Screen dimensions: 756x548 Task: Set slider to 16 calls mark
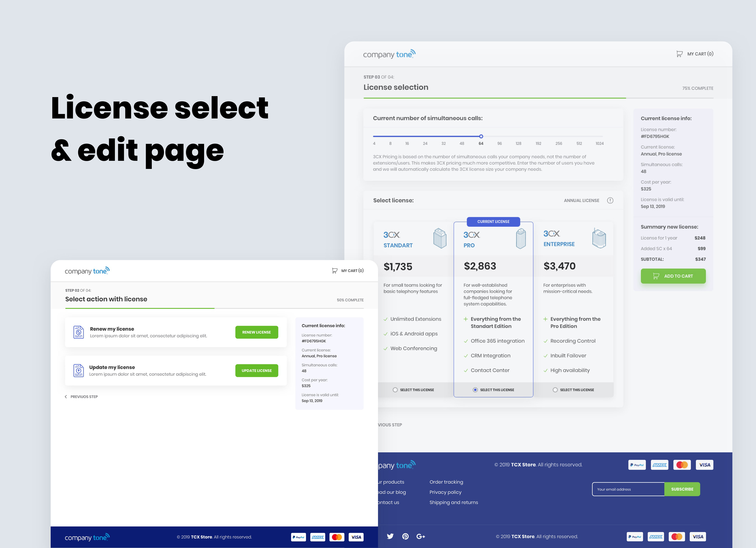pyautogui.click(x=407, y=143)
